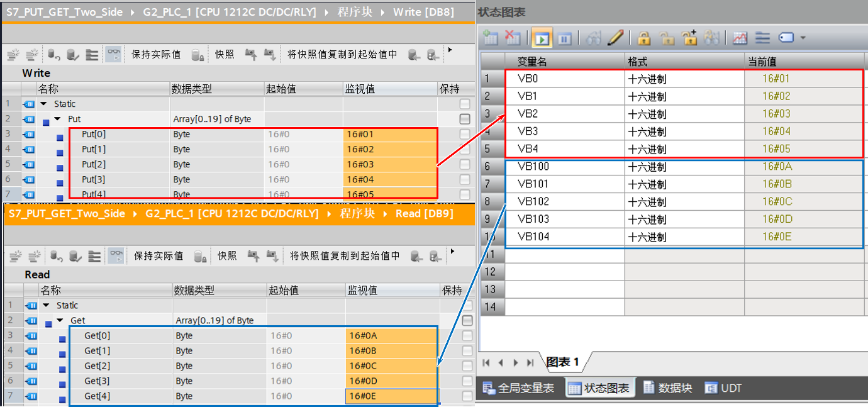The width and height of the screenshot is (868, 407).
Task: Open the tag icon dropdown in the chart toolbar
Action: click(x=803, y=38)
